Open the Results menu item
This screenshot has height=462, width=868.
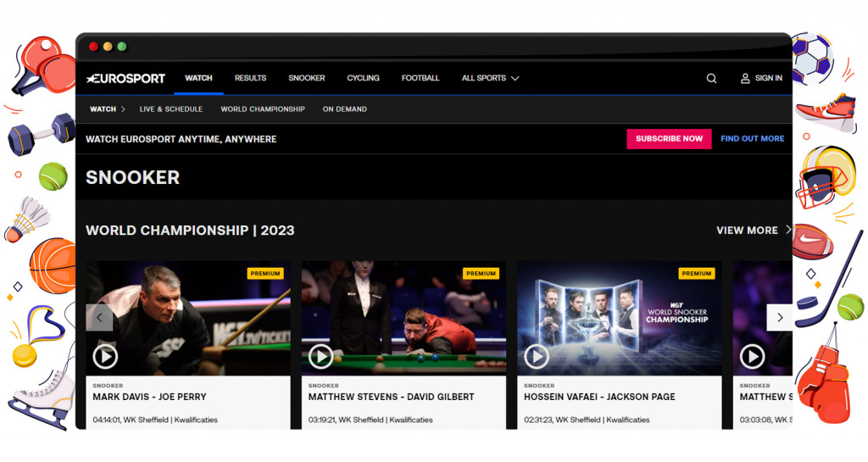pos(250,78)
